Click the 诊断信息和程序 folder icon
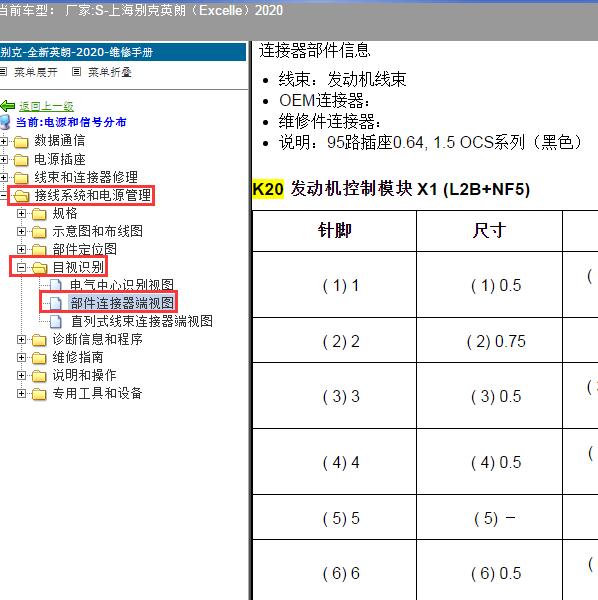 point(39,340)
